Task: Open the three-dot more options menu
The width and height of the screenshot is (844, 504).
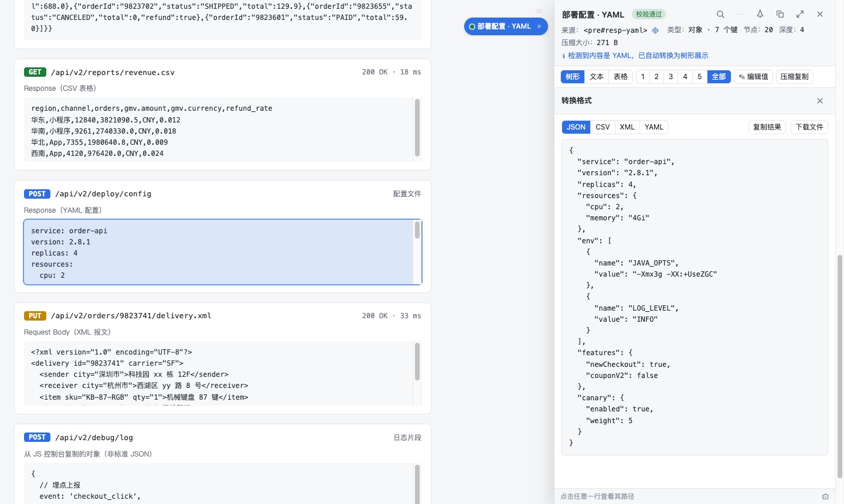Action: (x=740, y=14)
